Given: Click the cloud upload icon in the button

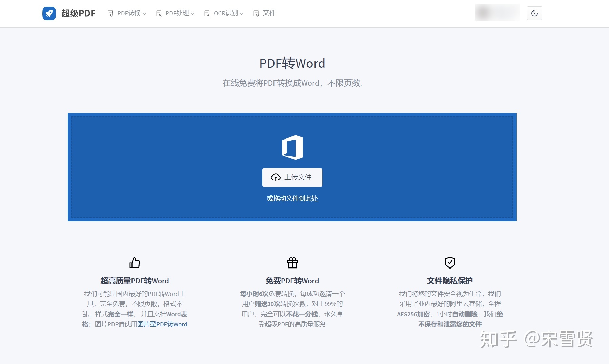Looking at the screenshot, I should 276,177.
